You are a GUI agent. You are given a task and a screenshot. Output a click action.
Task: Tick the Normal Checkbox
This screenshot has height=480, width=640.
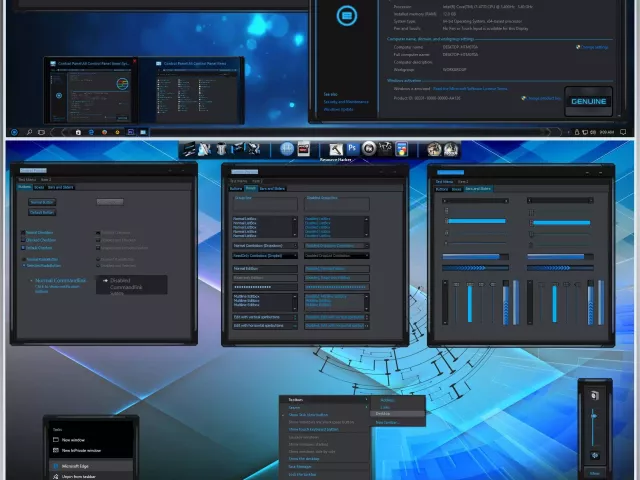(x=23, y=233)
